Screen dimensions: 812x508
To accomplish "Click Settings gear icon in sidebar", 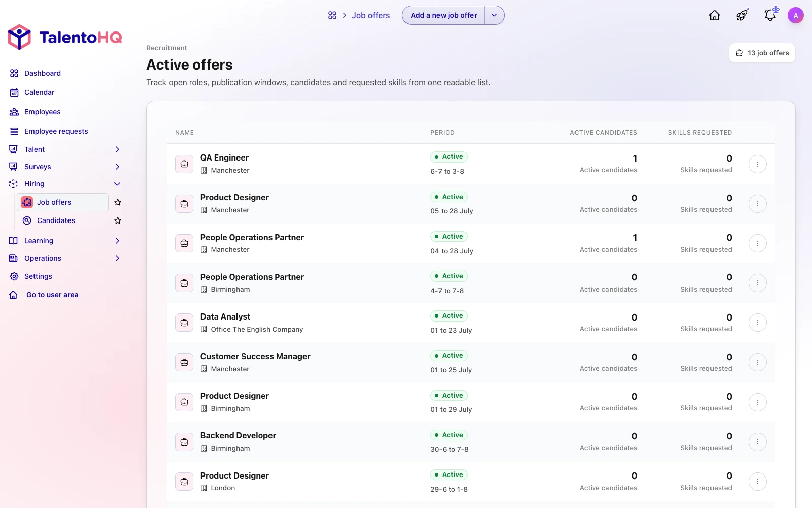I will point(14,276).
